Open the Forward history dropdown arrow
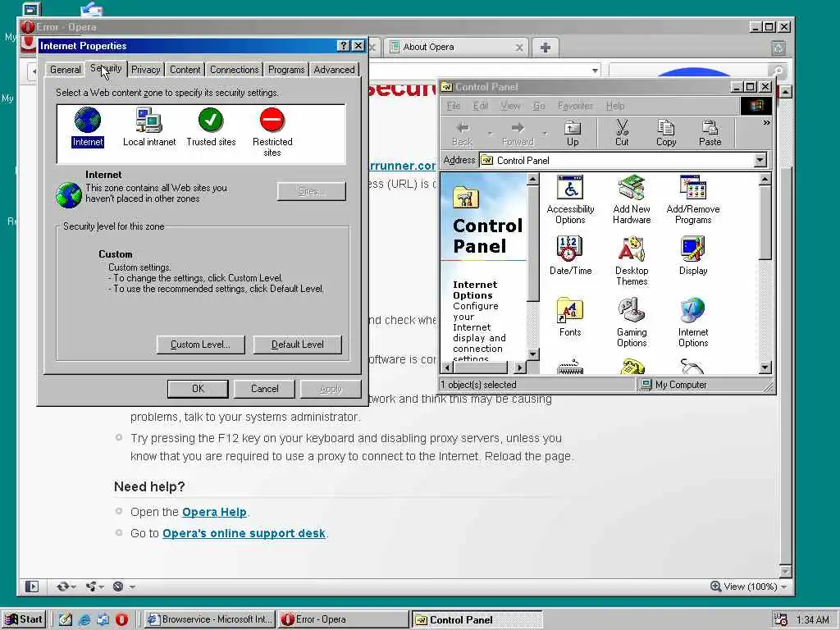Screen dimensions: 840x630 (545, 133)
